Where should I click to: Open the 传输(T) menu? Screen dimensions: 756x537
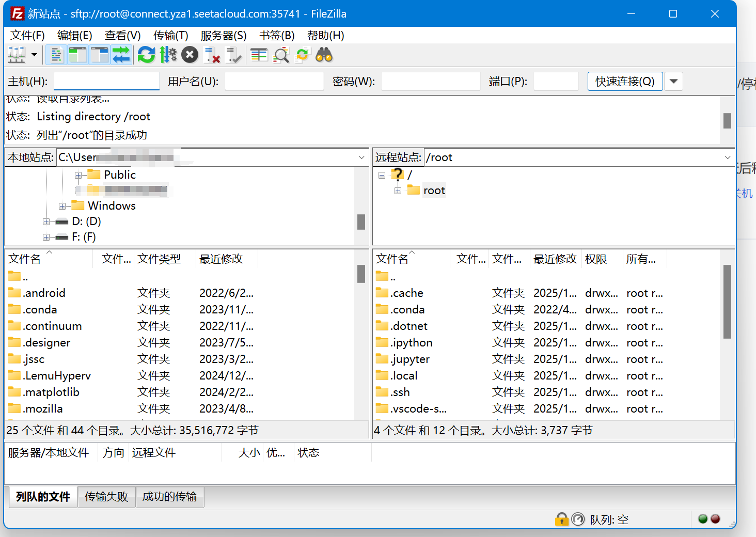(x=171, y=35)
